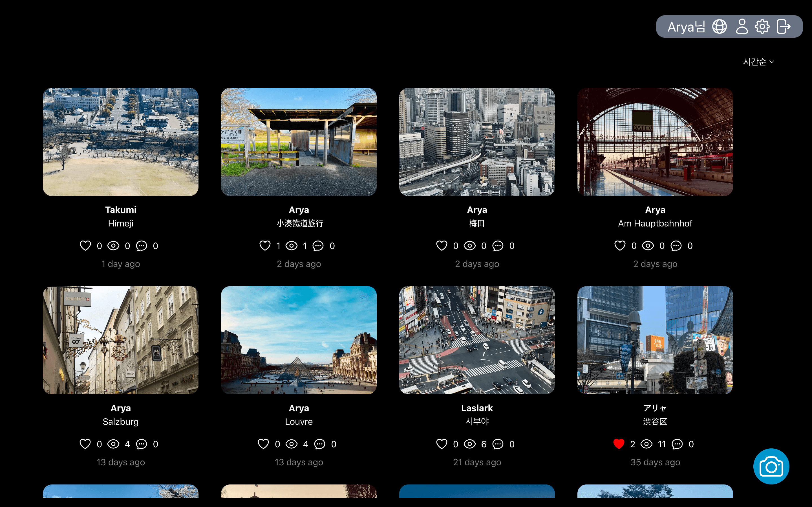This screenshot has height=507, width=812.
Task: Click the Laslark username link
Action: (x=477, y=408)
